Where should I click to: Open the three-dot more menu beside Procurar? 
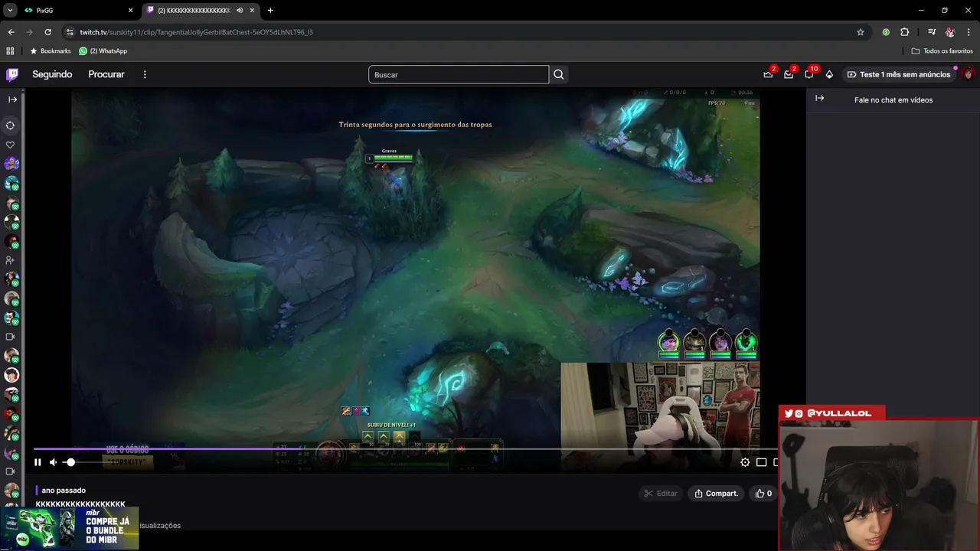point(145,74)
